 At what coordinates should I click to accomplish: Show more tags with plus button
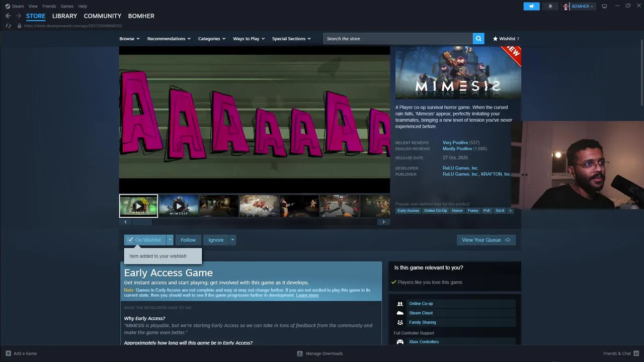point(510,211)
